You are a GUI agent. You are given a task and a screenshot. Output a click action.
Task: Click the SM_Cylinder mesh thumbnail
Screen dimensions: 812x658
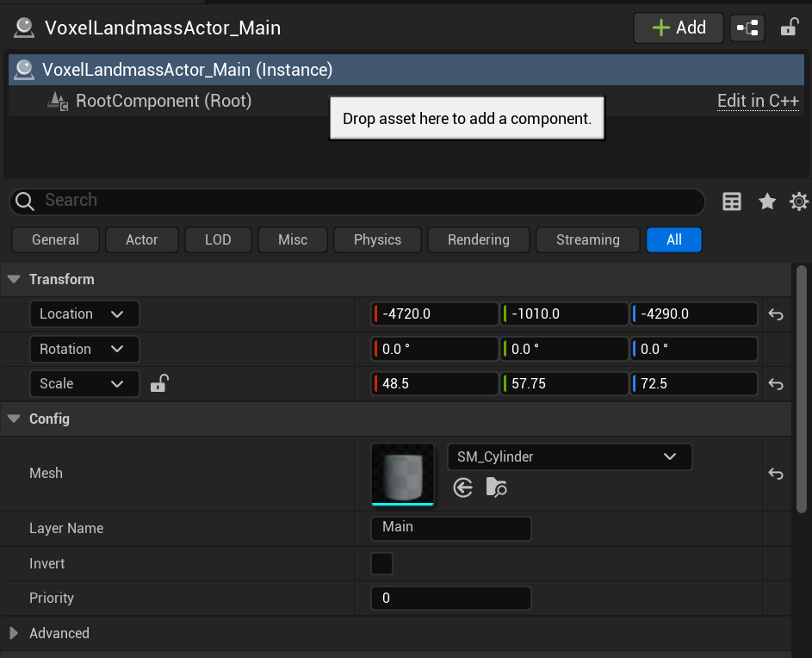coord(402,474)
